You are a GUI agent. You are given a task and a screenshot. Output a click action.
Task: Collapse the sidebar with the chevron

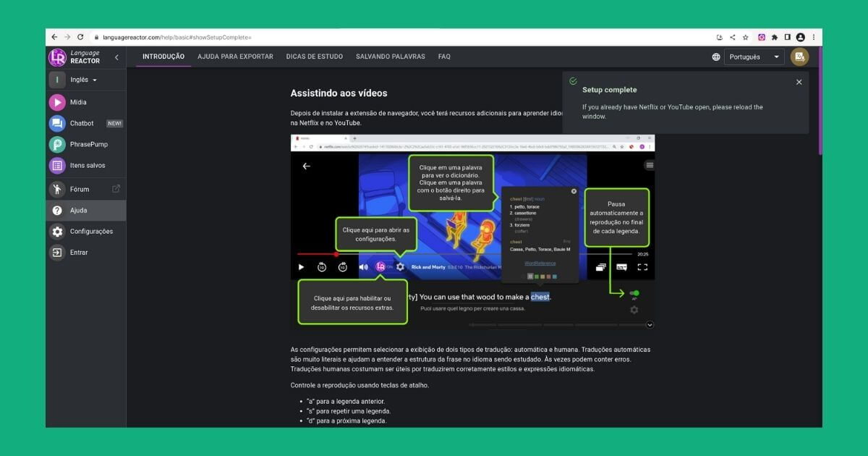pos(116,57)
